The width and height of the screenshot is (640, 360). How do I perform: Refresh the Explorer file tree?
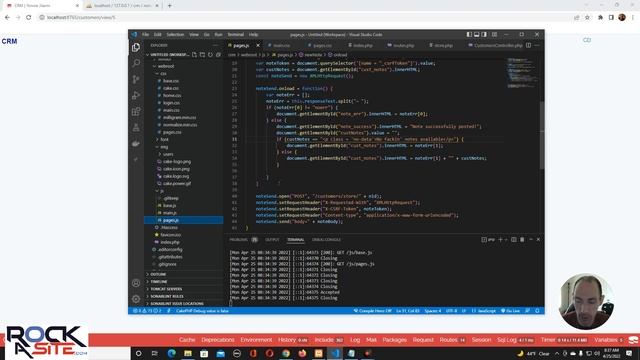coord(210,55)
